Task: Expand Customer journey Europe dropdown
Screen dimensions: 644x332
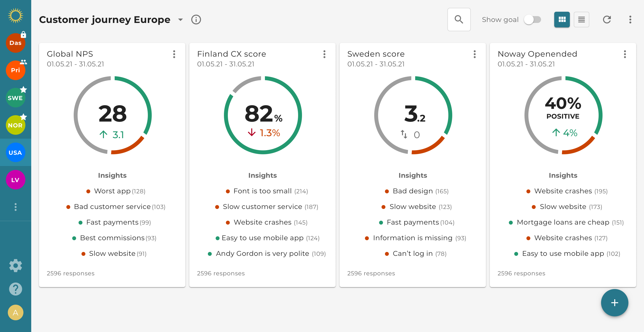Action: click(181, 20)
